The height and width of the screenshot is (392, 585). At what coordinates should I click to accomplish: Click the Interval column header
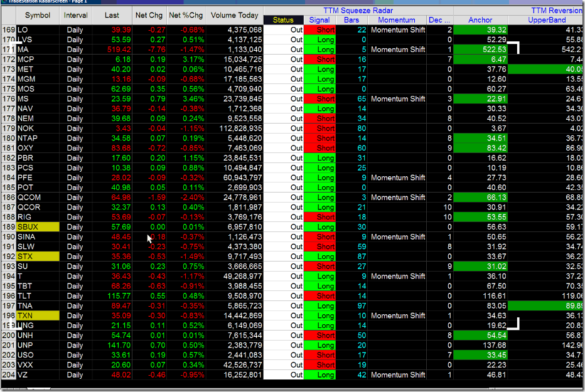(x=76, y=15)
